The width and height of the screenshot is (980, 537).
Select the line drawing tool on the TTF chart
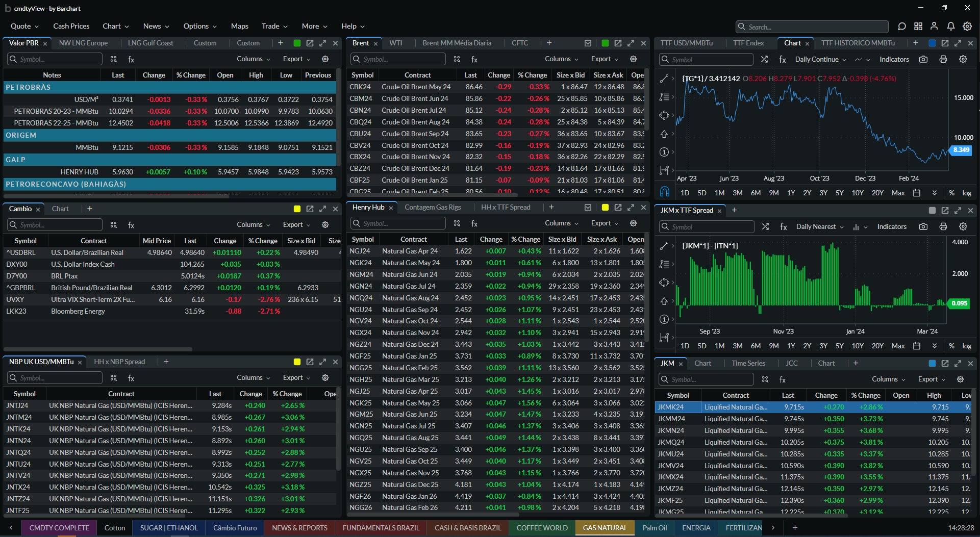pyautogui.click(x=664, y=79)
